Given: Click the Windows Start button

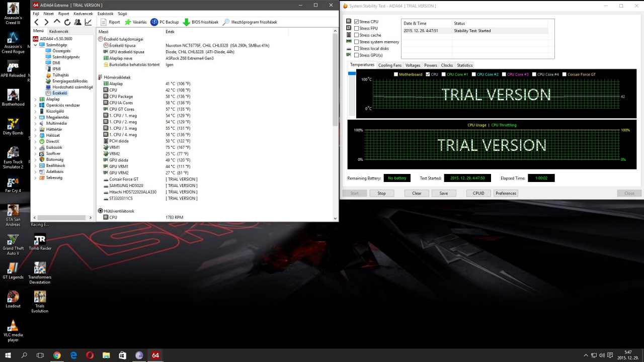Looking at the screenshot, I should [8, 355].
